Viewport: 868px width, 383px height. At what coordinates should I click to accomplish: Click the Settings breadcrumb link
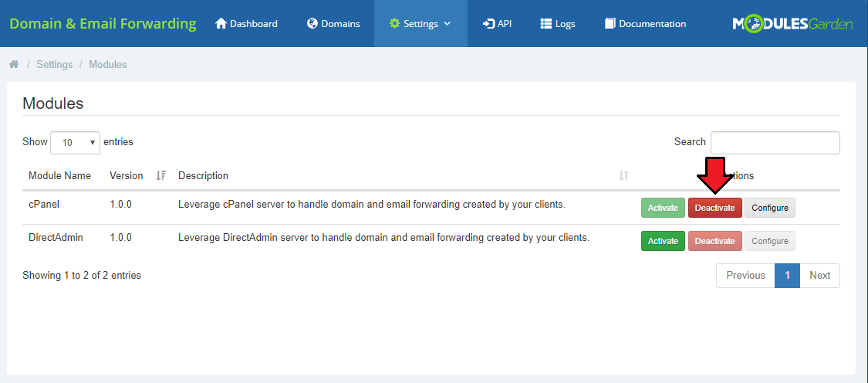tap(54, 64)
